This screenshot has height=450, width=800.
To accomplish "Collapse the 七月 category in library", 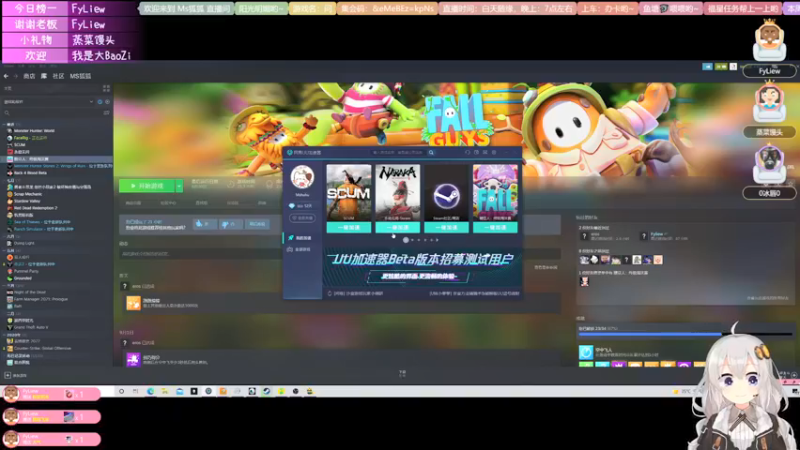I will (x=10, y=180).
